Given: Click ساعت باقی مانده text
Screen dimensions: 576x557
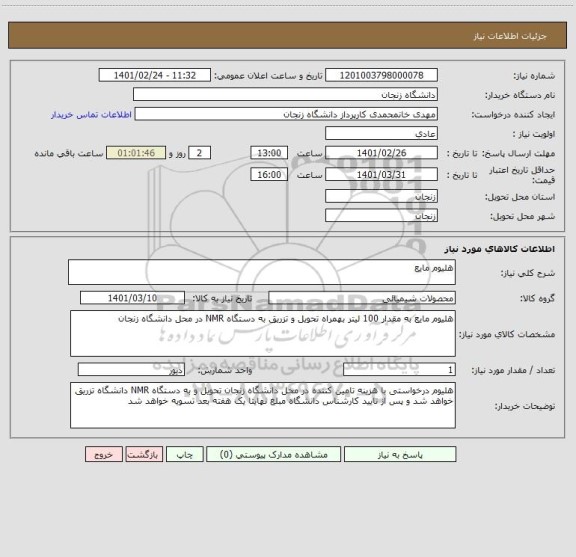Looking at the screenshot, I should coord(69,153).
